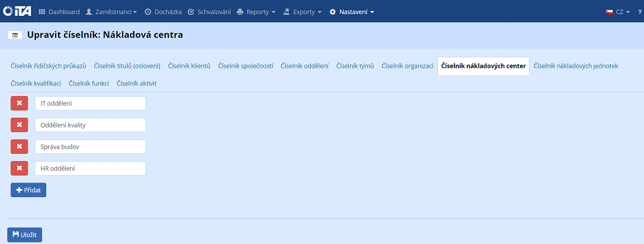Open the Dashboard page
Screen dimensions: 644x244
point(59,12)
